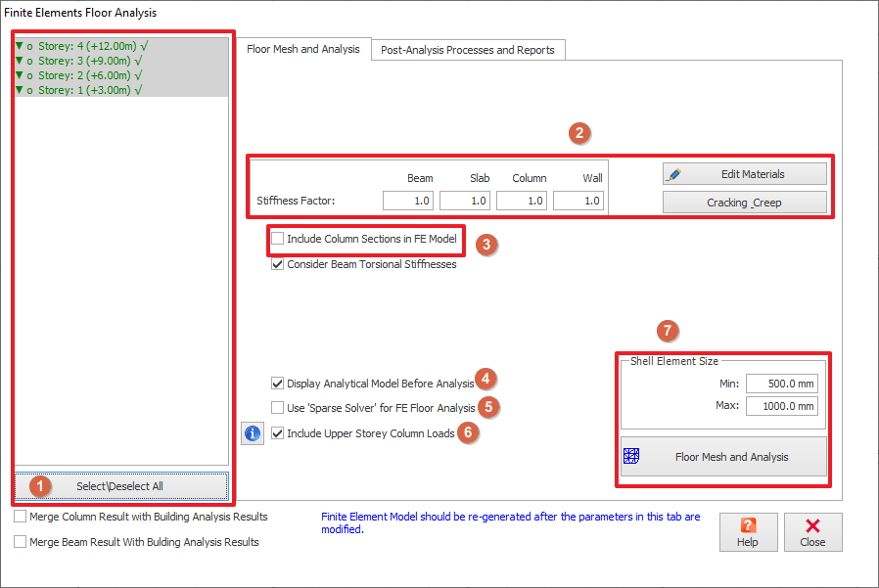Click the Beam stiffness factor field
Screen dimensions: 879x588
tap(409, 201)
